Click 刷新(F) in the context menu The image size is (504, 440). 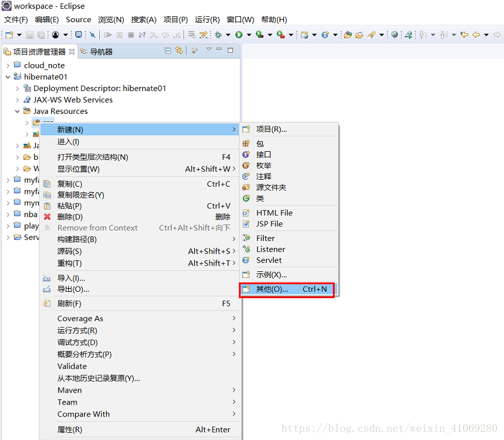click(140, 304)
